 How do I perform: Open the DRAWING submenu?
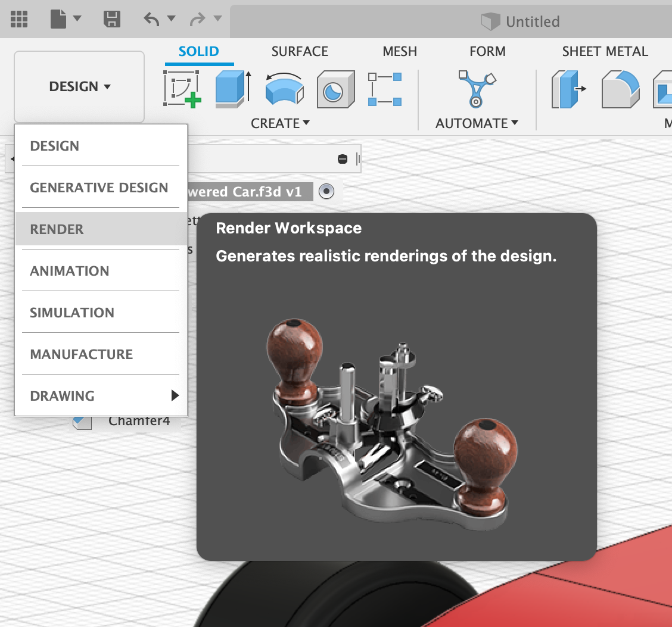[101, 395]
